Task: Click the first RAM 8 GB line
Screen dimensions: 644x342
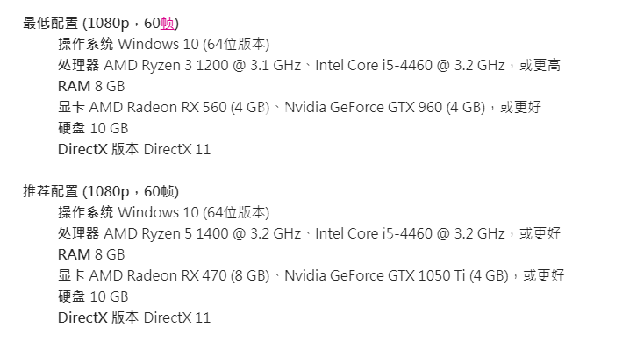Action: click(91, 86)
